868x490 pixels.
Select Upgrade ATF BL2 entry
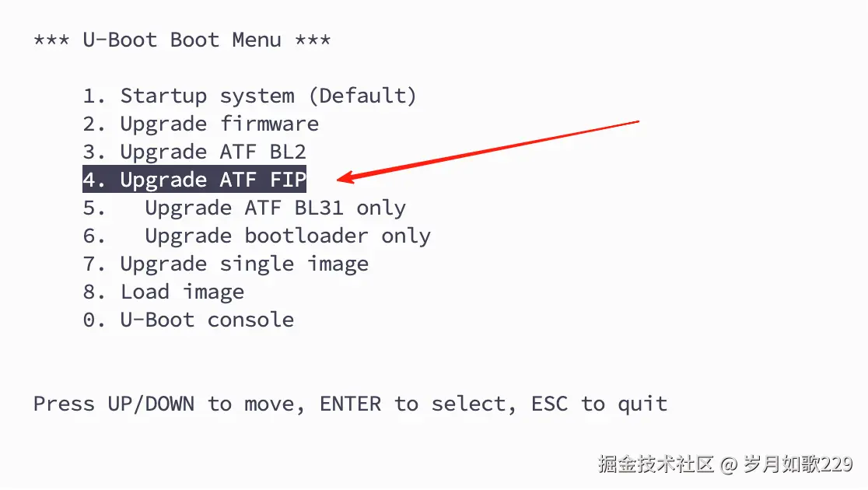pyautogui.click(x=194, y=152)
